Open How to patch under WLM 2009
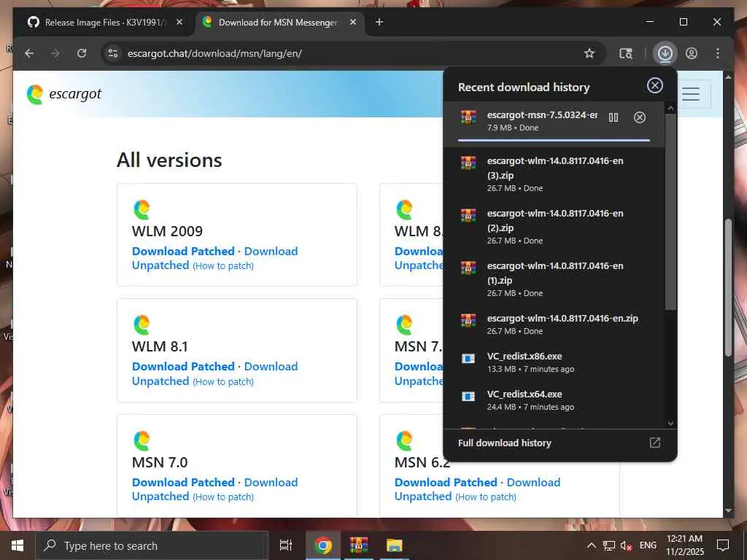This screenshot has width=747, height=560. pos(223,265)
